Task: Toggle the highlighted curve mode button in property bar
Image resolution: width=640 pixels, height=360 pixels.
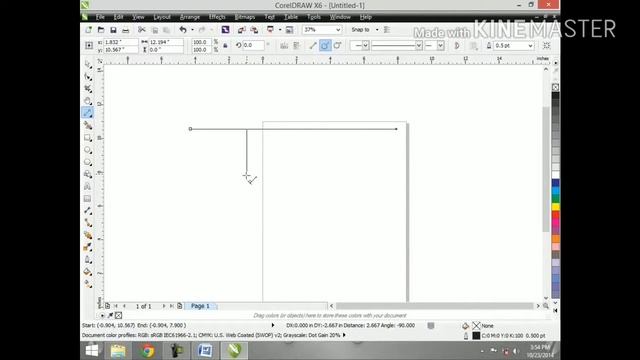Action: [325, 45]
